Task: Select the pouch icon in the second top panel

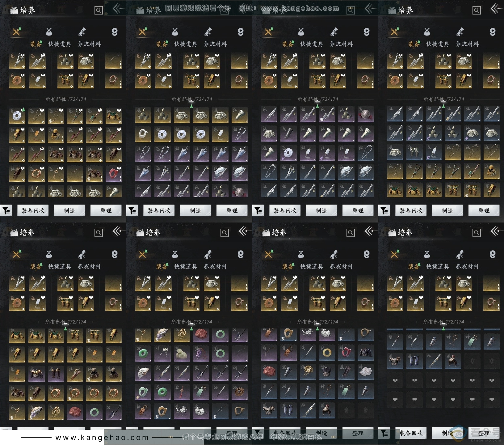Action: (175, 32)
